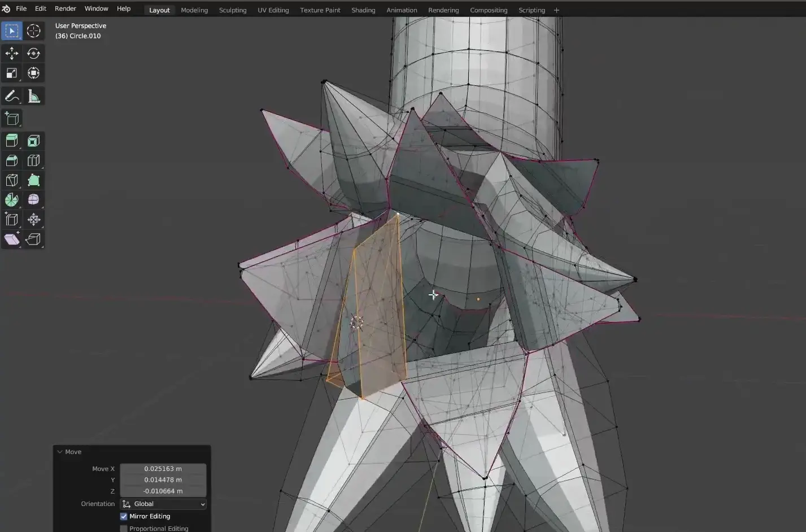Add a new workspace with plus button
This screenshot has height=532, width=806.
556,10
